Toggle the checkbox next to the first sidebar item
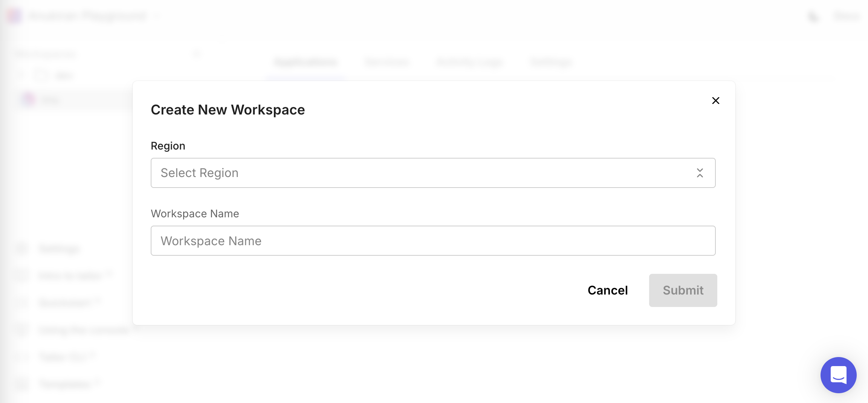 point(41,75)
